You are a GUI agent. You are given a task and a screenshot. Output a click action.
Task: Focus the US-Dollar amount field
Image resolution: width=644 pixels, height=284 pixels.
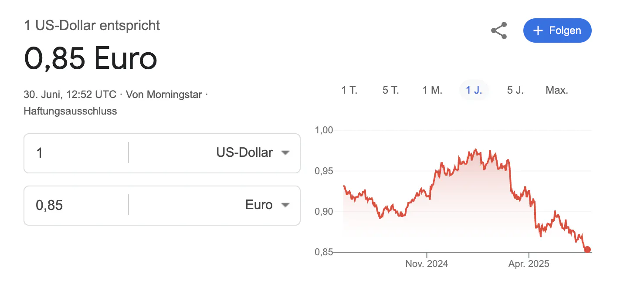[x=76, y=153]
